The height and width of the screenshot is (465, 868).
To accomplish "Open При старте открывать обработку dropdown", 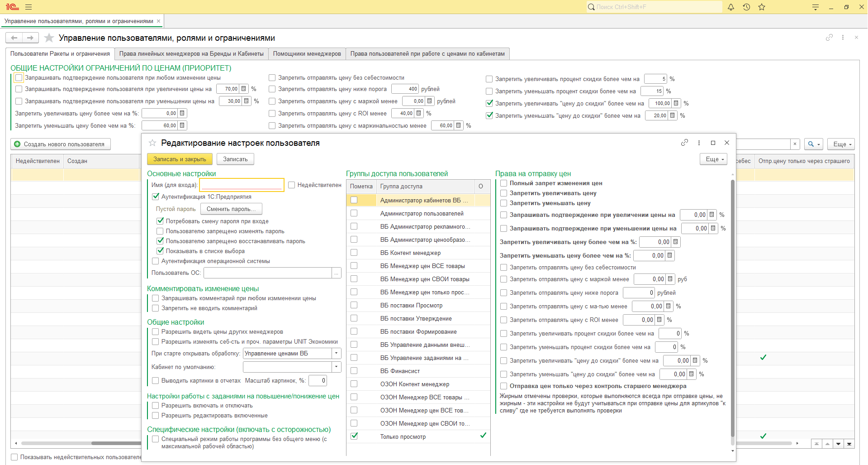I will 337,353.
